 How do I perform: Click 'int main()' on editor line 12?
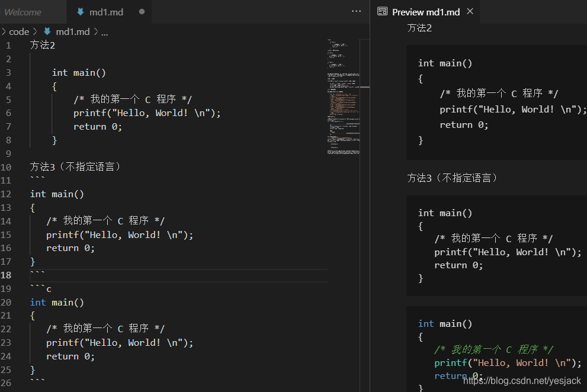pos(57,194)
